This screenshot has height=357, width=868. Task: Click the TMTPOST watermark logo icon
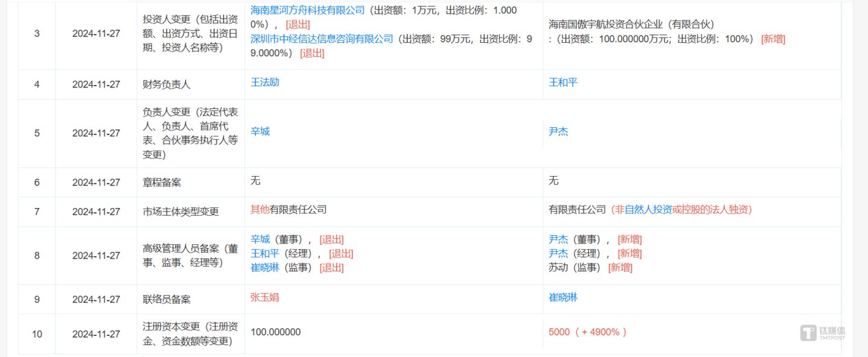click(808, 333)
